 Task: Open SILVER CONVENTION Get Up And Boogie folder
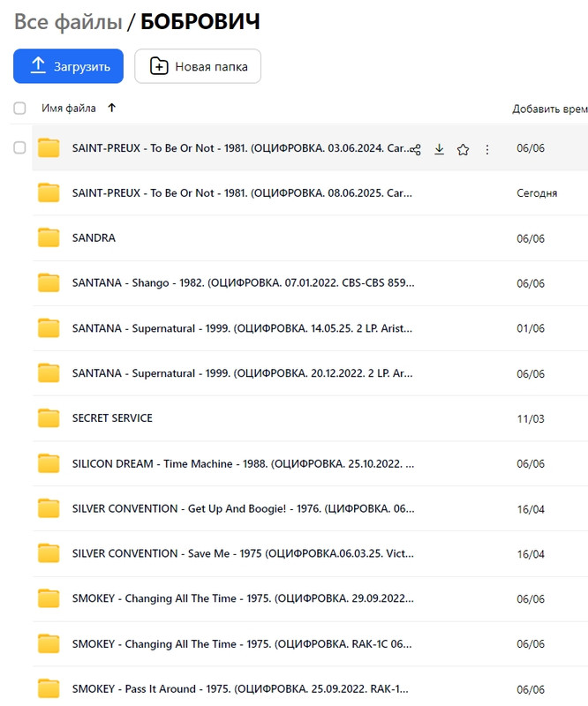click(244, 509)
